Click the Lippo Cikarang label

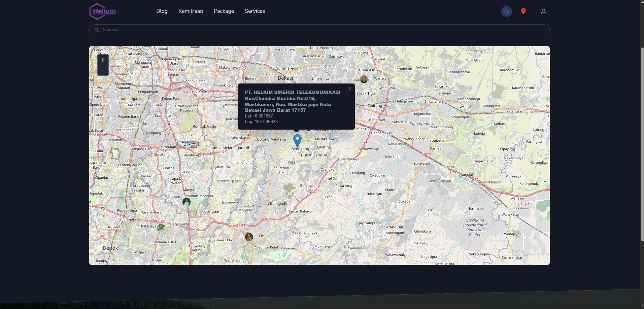point(440,181)
